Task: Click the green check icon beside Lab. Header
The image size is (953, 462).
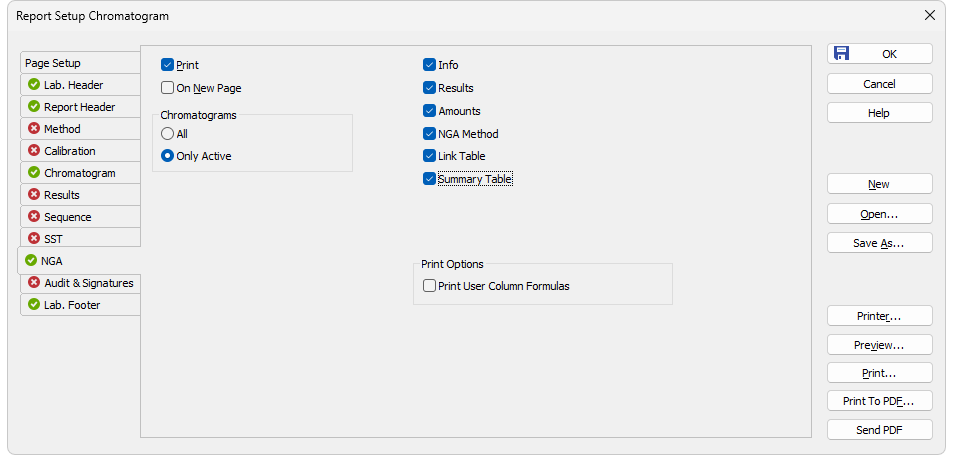Action: click(x=34, y=84)
